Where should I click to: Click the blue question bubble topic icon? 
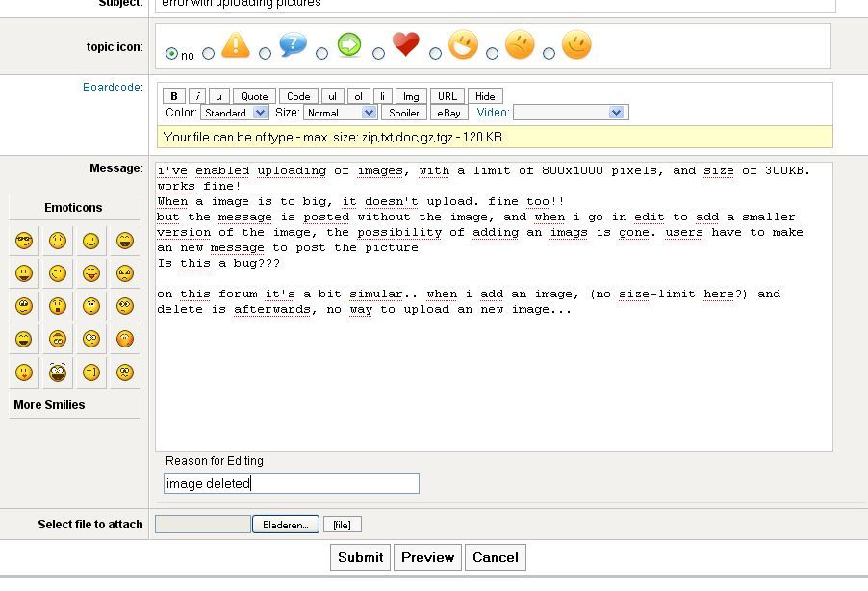pos(293,44)
